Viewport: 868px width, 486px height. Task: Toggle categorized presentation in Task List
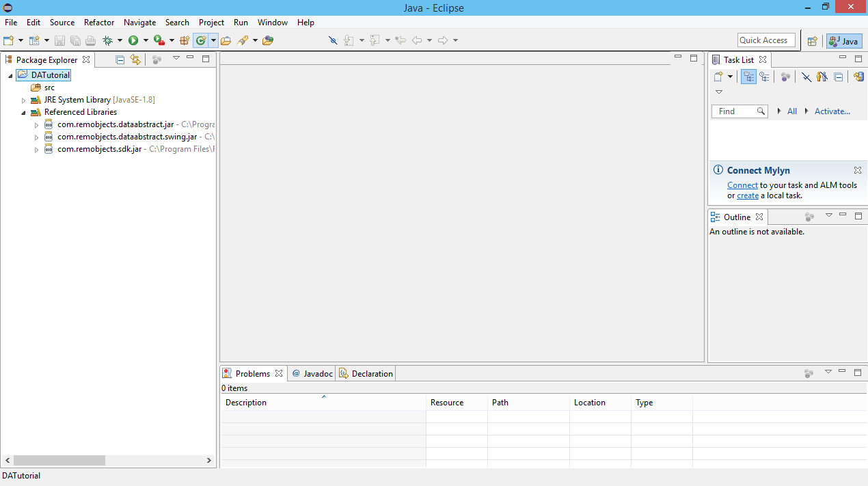pos(748,77)
